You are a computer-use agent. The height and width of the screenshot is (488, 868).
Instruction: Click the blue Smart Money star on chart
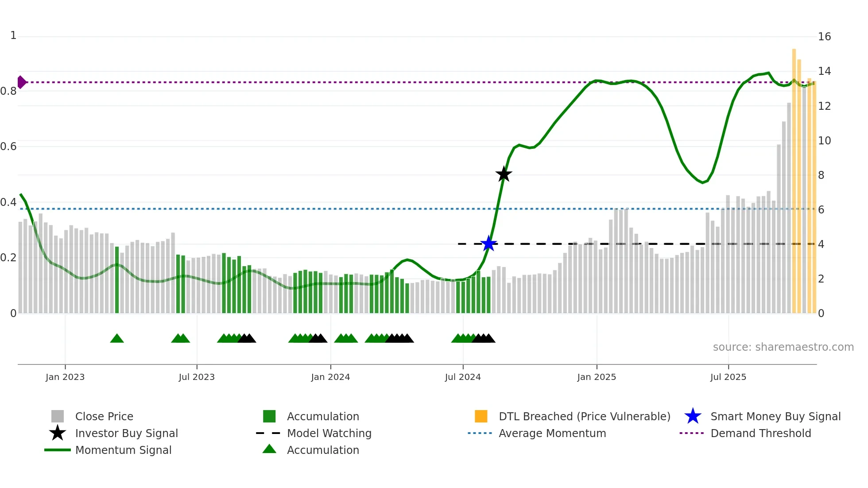[488, 244]
